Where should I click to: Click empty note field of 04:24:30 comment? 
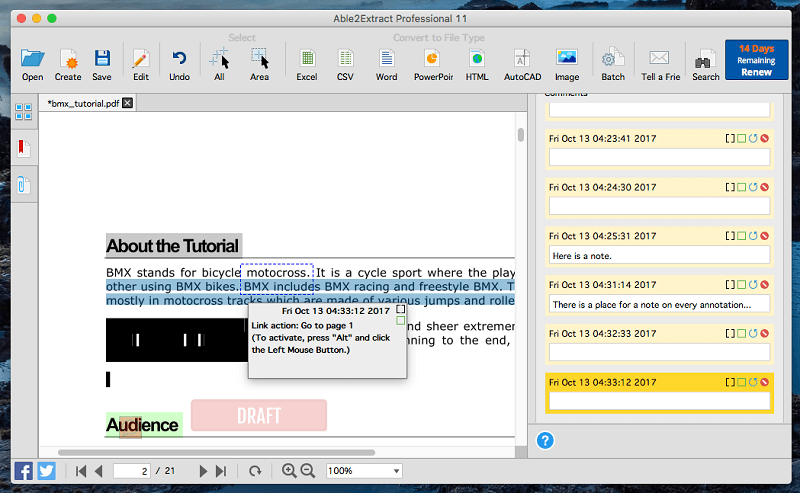tap(659, 207)
